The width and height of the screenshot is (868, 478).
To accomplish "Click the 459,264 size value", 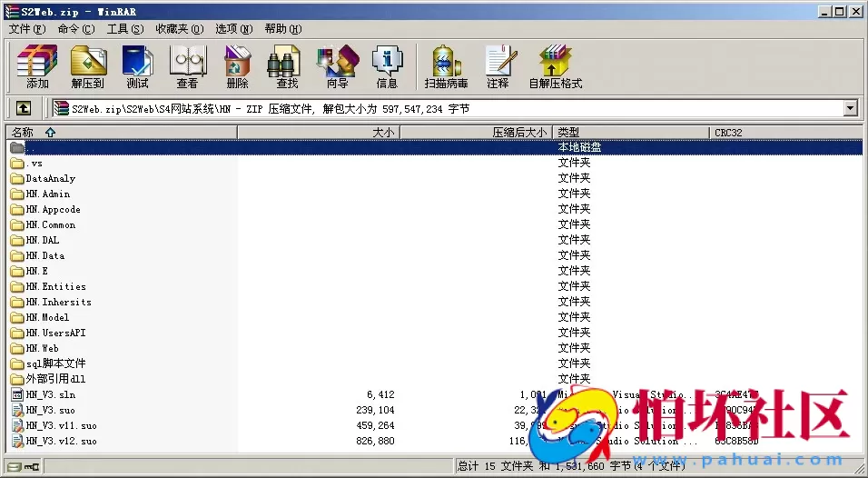I will pyautogui.click(x=375, y=426).
